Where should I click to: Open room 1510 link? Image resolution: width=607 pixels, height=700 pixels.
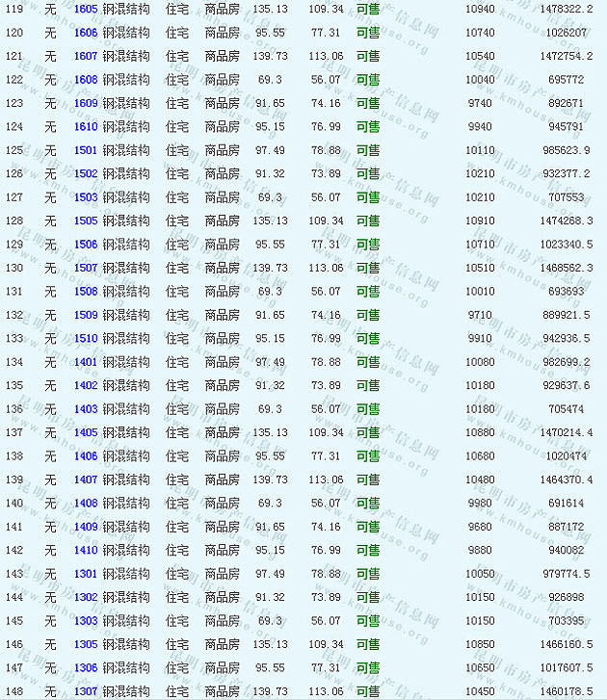point(86,338)
